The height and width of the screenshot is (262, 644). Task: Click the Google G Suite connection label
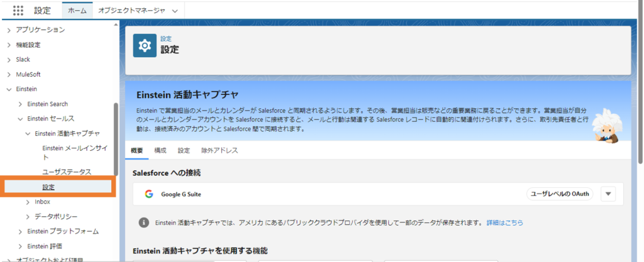181,194
